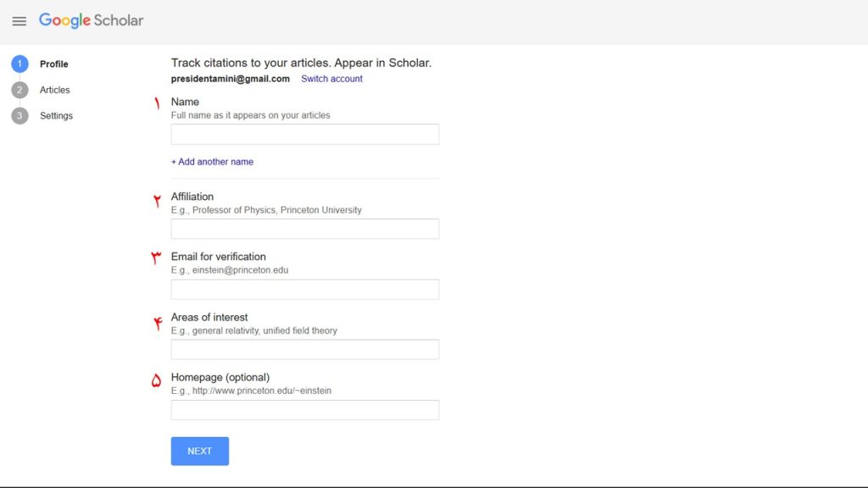Viewport: 868px width, 488px height.
Task: Select the step 1 circle icon
Action: 20,64
